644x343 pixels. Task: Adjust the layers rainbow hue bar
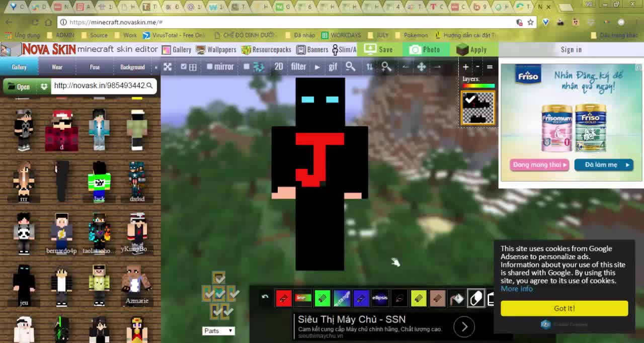[x=478, y=86]
